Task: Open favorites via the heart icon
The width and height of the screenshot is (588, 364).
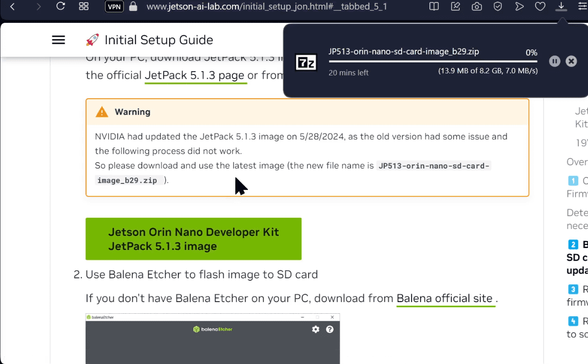Action: pyautogui.click(x=540, y=7)
